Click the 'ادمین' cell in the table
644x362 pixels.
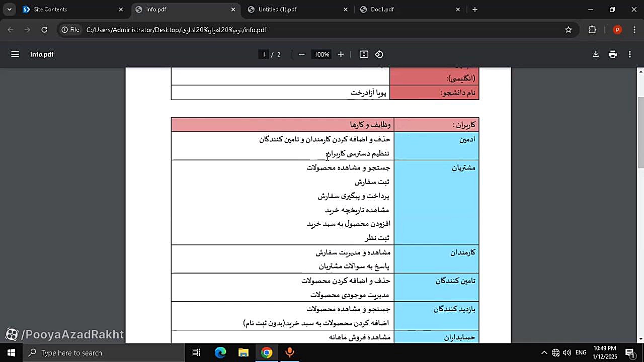coord(436,146)
